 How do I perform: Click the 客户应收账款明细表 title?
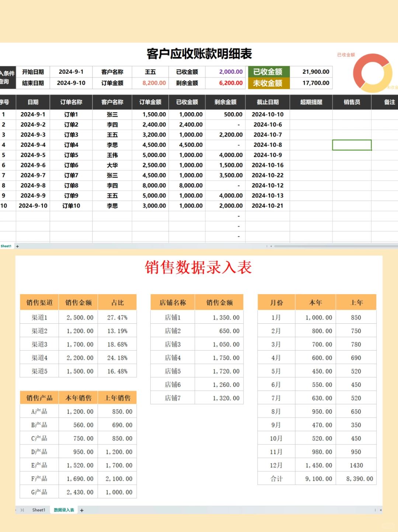click(199, 54)
